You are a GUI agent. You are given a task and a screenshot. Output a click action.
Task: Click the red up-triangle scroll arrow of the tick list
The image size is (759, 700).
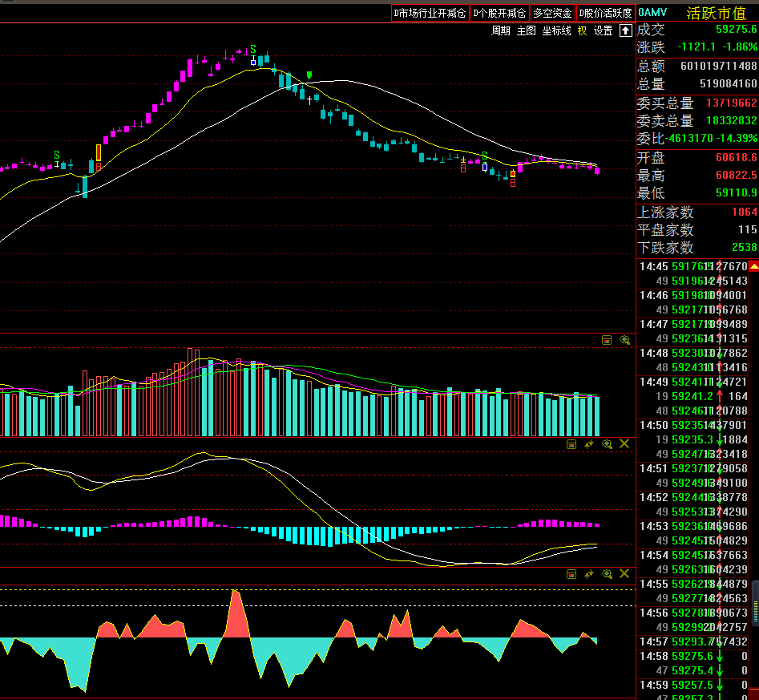(753, 266)
